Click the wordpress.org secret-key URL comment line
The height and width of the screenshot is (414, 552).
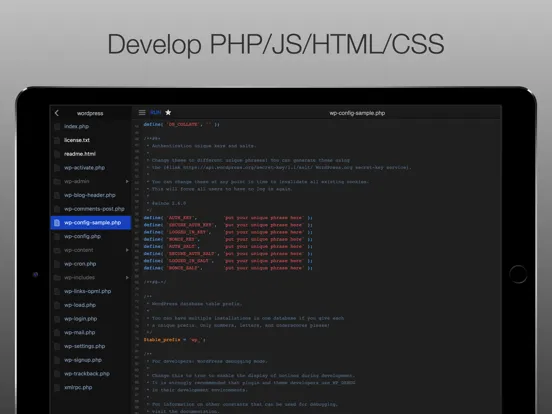pyautogui.click(x=278, y=168)
